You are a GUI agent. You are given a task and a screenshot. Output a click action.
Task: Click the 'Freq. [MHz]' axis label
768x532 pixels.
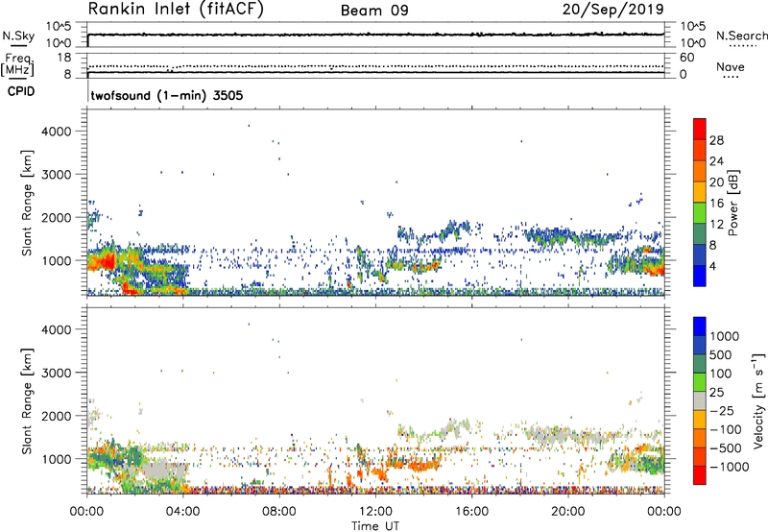[x=18, y=64]
